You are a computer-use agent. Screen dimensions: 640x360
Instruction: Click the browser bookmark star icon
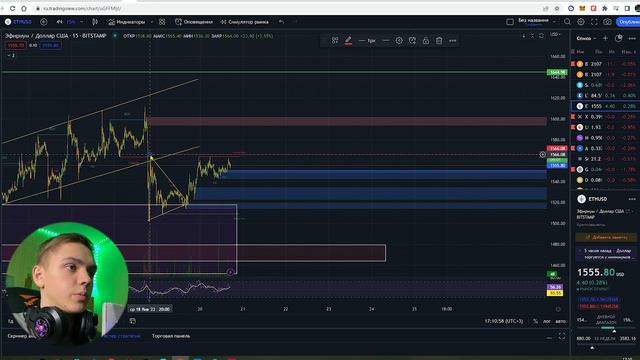pos(557,8)
